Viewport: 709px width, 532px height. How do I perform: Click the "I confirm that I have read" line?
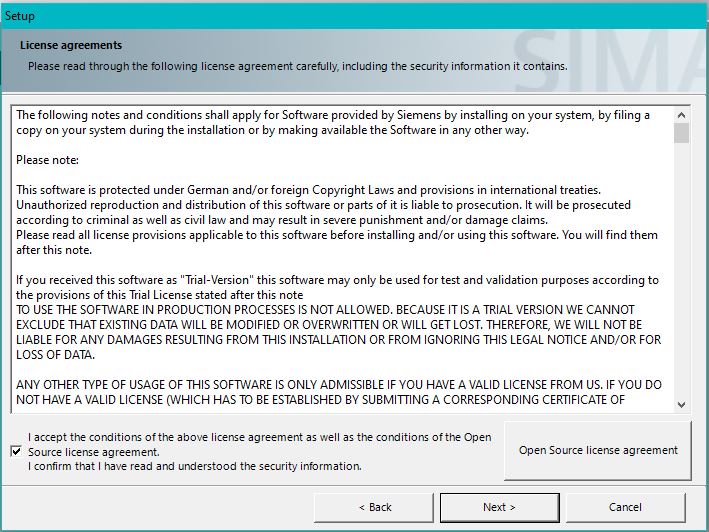pos(195,466)
